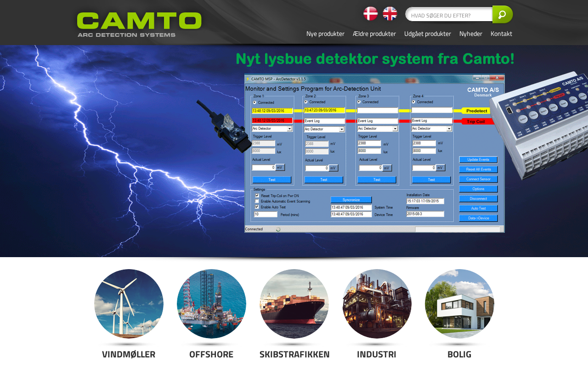Open the INDUSTRI category link

click(x=377, y=354)
